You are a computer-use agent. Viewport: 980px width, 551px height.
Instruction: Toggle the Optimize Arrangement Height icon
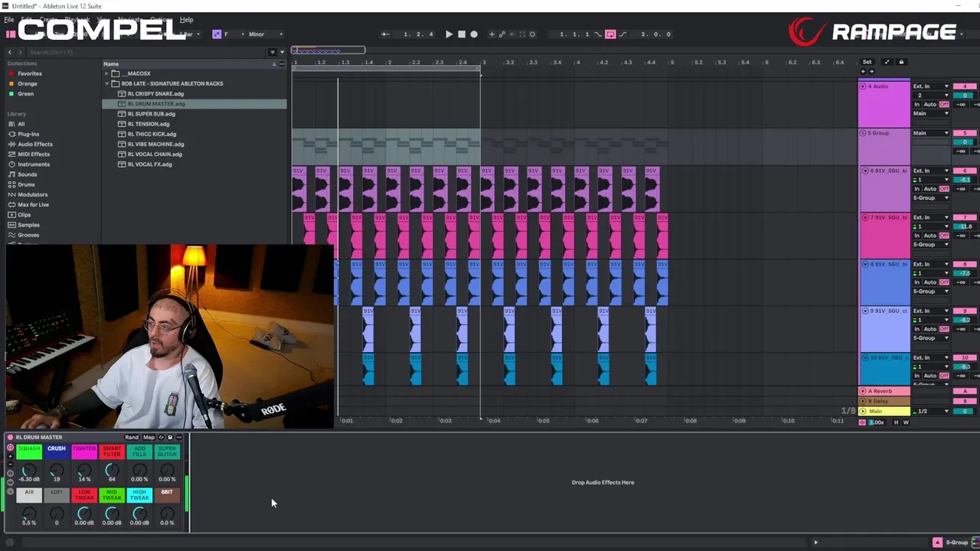tap(887, 62)
